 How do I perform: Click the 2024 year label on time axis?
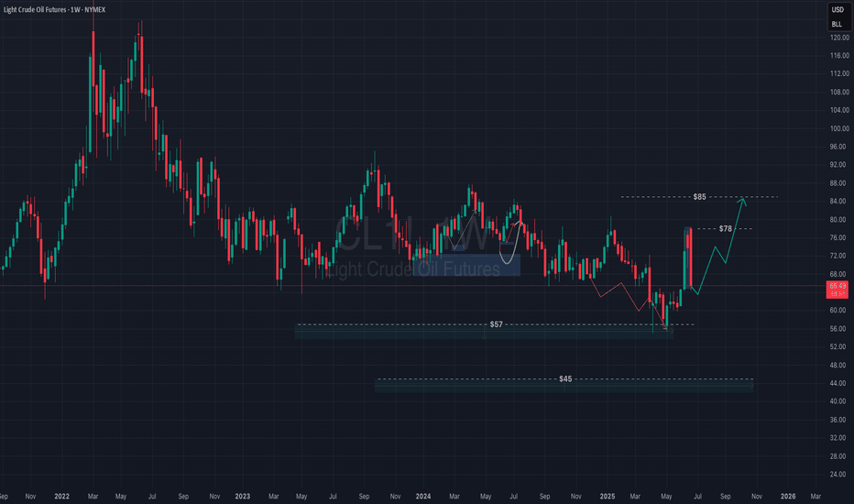[423, 497]
